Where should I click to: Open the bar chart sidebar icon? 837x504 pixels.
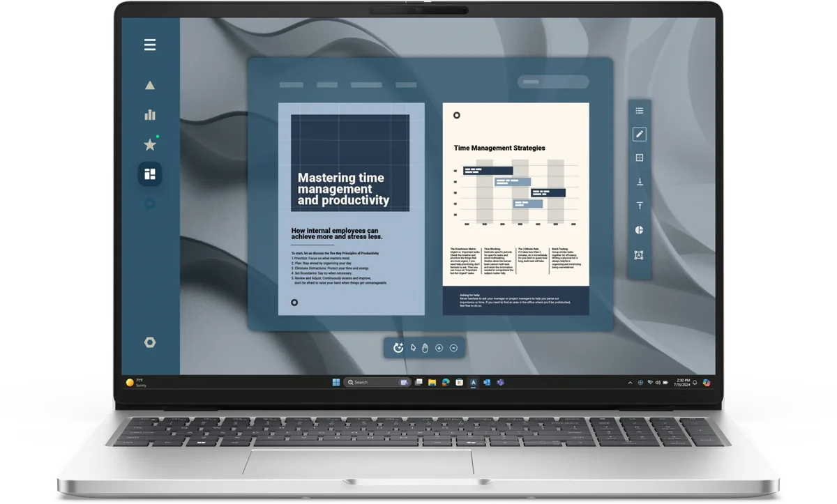150,115
